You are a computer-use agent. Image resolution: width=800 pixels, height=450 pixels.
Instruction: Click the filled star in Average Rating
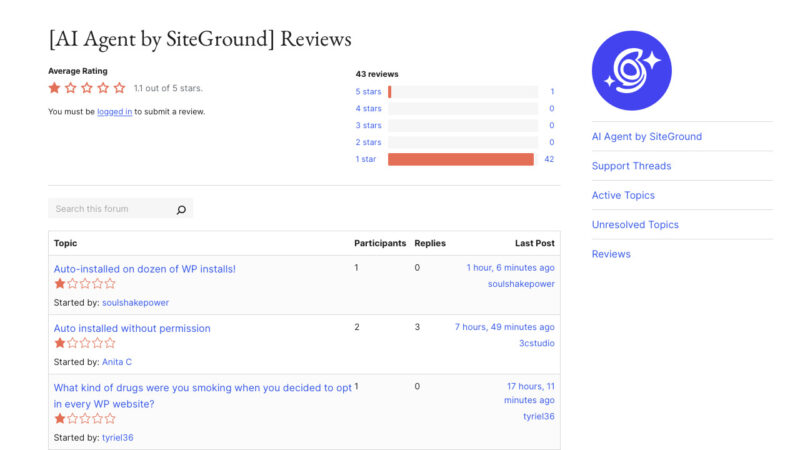pos(55,88)
